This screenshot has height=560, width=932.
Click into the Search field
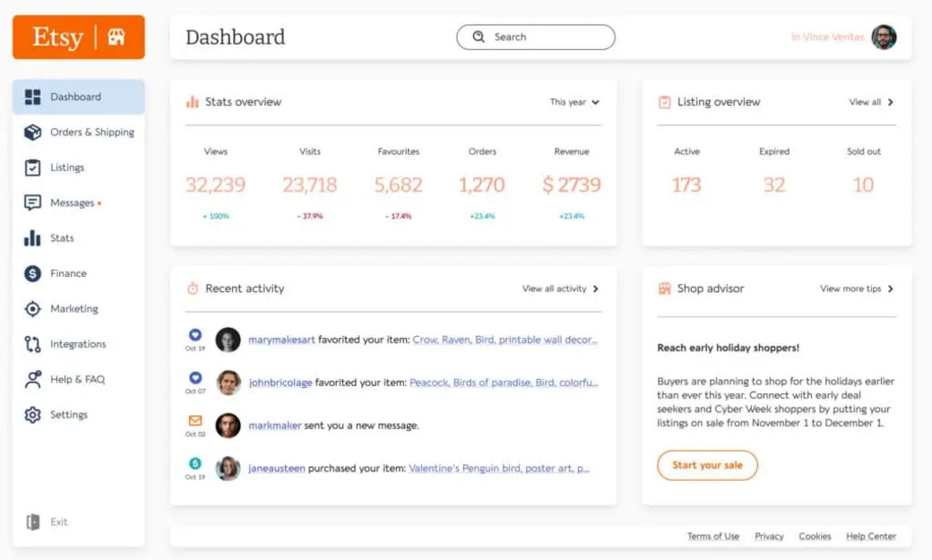coord(536,37)
